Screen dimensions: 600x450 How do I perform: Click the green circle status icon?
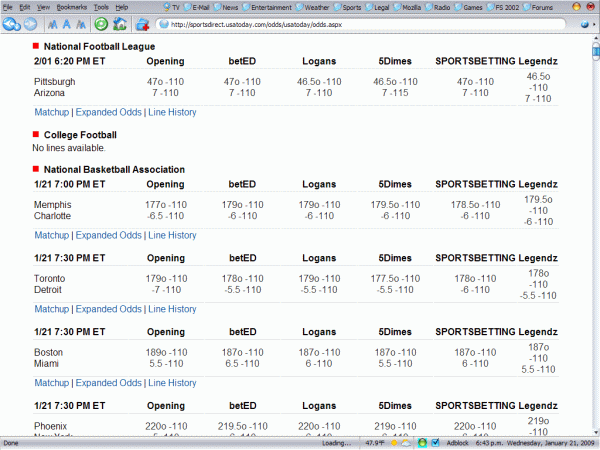coord(422,443)
